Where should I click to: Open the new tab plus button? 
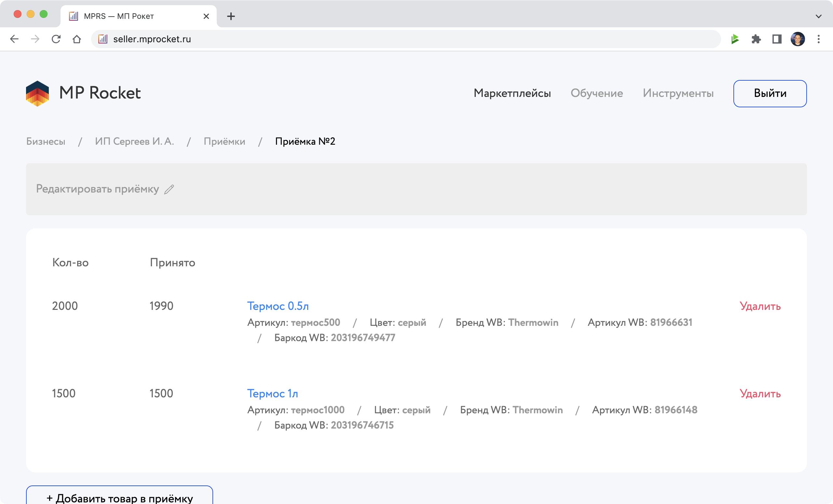coord(231,16)
